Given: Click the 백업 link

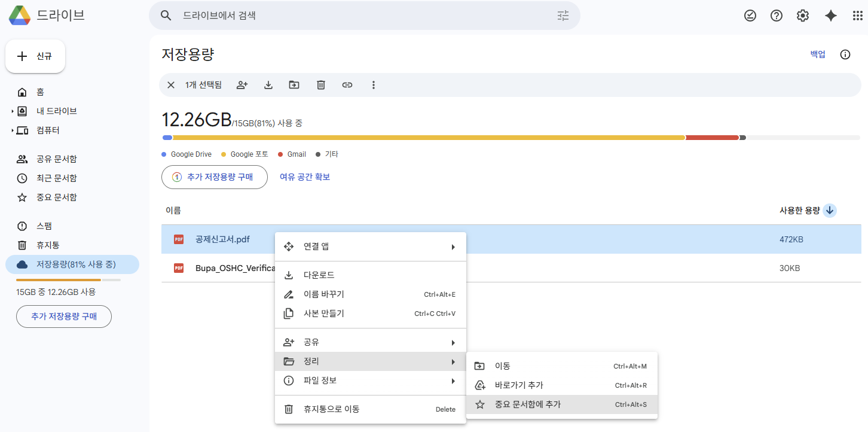Looking at the screenshot, I should pos(817,54).
